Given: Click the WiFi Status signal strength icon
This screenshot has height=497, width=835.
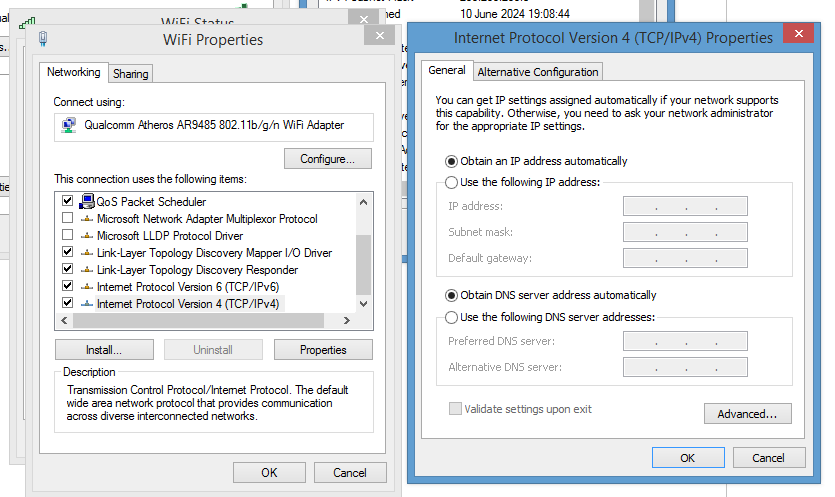Looking at the screenshot, I should click(x=27, y=23).
